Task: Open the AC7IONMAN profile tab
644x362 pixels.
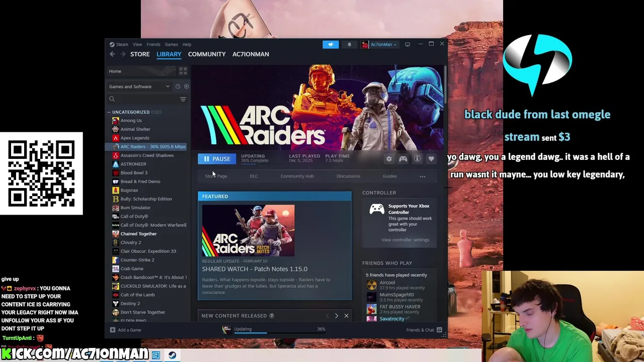Action: click(251, 54)
